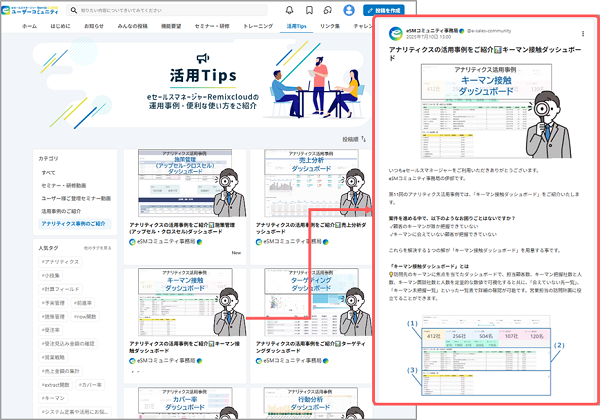Click the 売上分析ダッシュボード post title
600x420 pixels.
(x=311, y=228)
